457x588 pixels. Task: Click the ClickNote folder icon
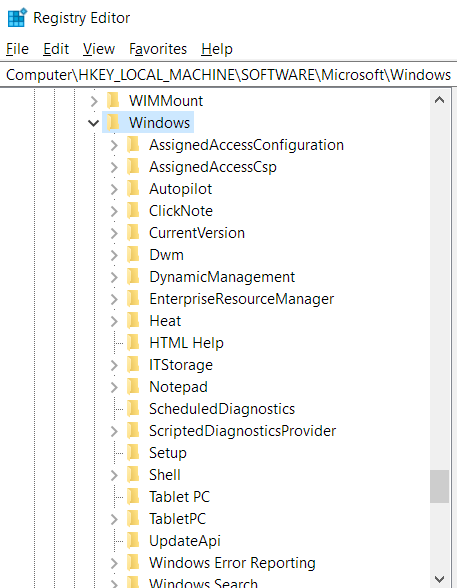(x=133, y=210)
